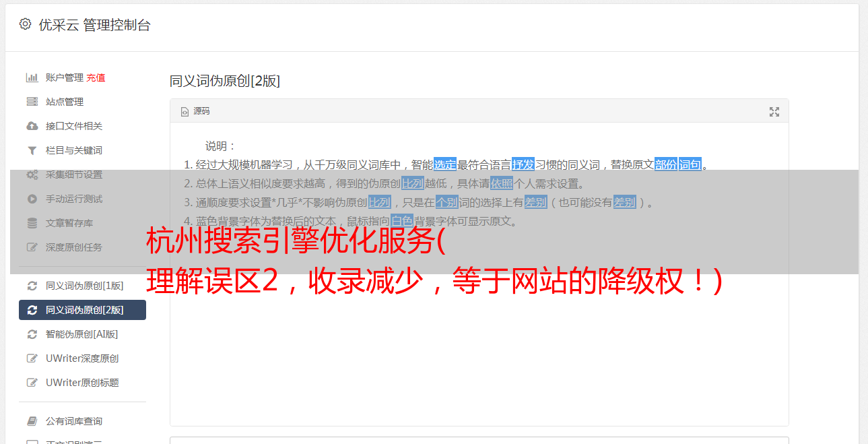Click the filter funnel icon for 栏目与关键词
This screenshot has width=868, height=444.
click(32, 150)
